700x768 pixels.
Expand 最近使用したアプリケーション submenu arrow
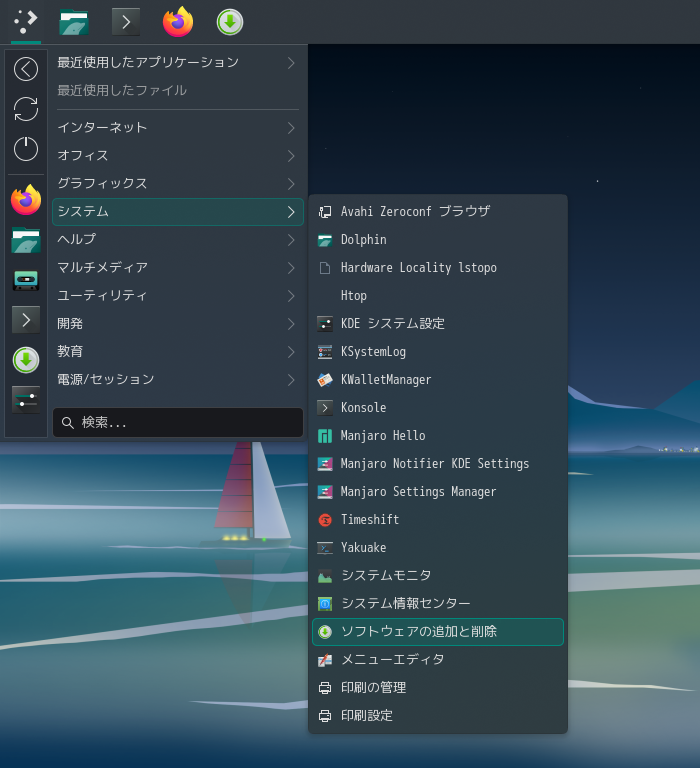pyautogui.click(x=291, y=63)
